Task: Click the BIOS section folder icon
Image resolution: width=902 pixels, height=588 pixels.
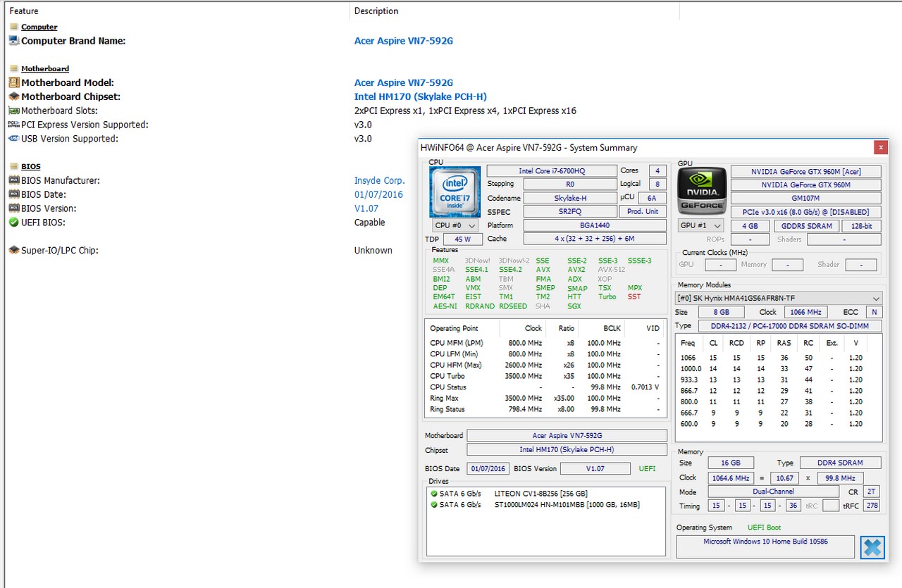Action: tap(14, 166)
